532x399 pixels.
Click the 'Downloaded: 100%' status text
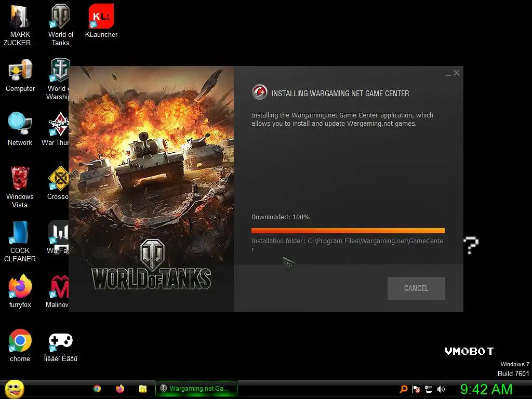[x=280, y=217]
